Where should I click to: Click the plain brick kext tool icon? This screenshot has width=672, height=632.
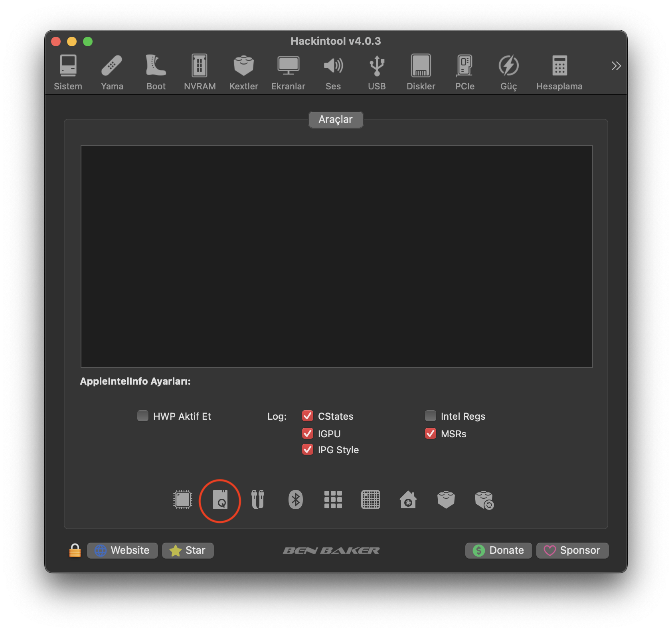tap(446, 500)
